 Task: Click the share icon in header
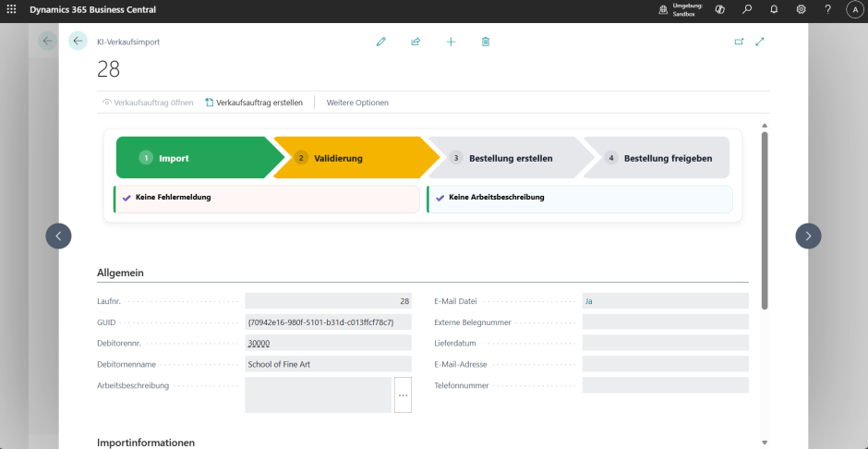click(416, 42)
